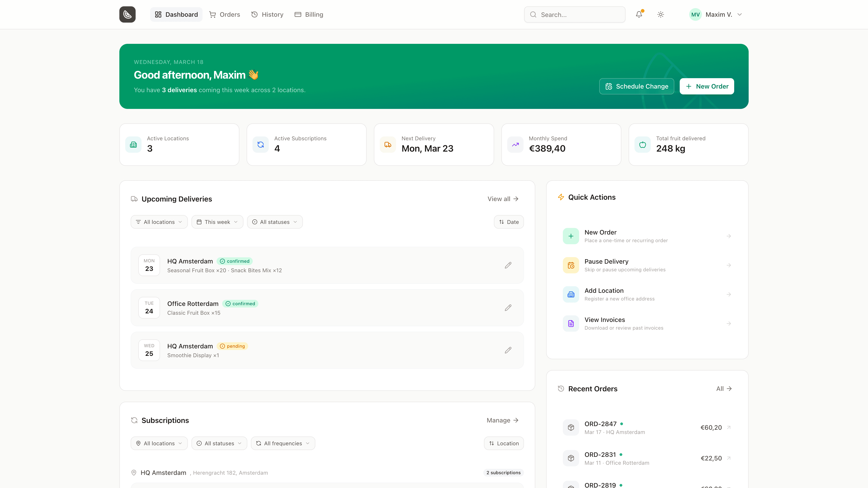
Task: Open the History tab
Action: pos(268,14)
